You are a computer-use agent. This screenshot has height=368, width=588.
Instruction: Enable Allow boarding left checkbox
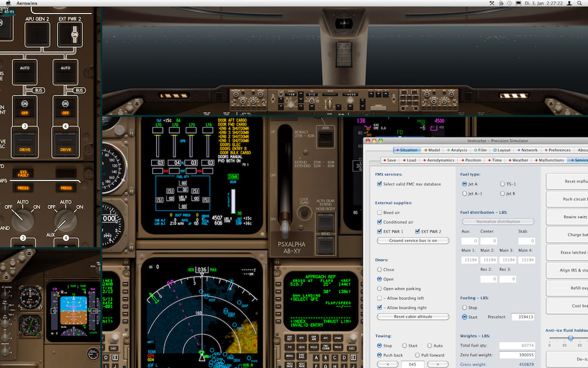(x=379, y=298)
